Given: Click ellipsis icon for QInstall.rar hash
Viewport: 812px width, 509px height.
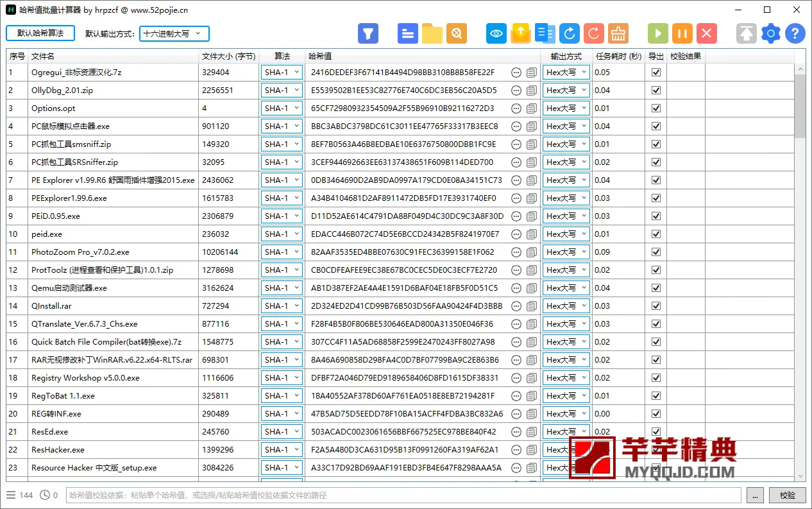Looking at the screenshot, I should (516, 306).
